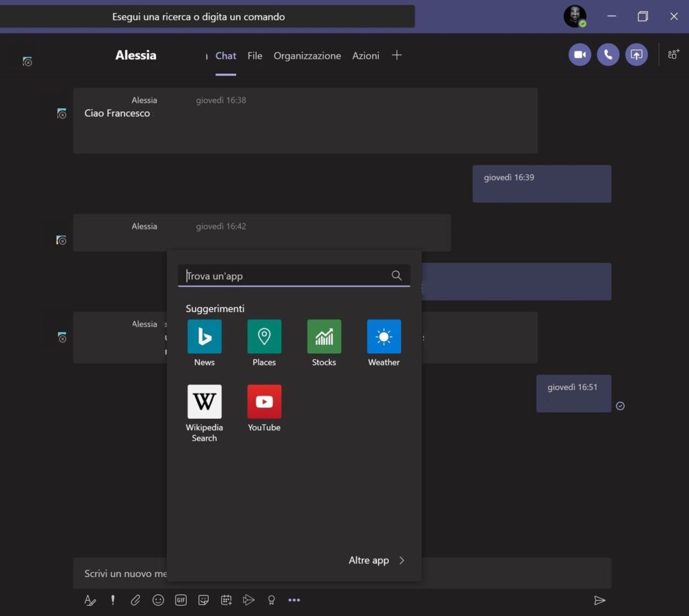This screenshot has height=616, width=689.
Task: Open the Weather app
Action: 384,344
